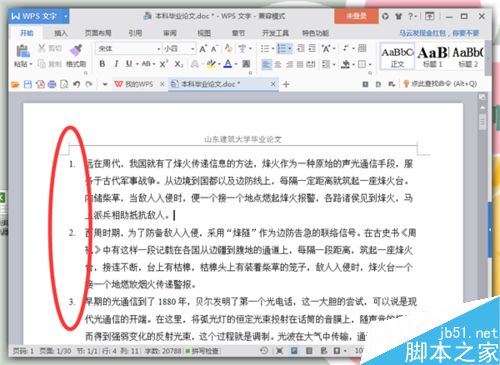The height and width of the screenshot is (365, 500).
Task: Toggle underline formatting
Action: click(x=129, y=63)
